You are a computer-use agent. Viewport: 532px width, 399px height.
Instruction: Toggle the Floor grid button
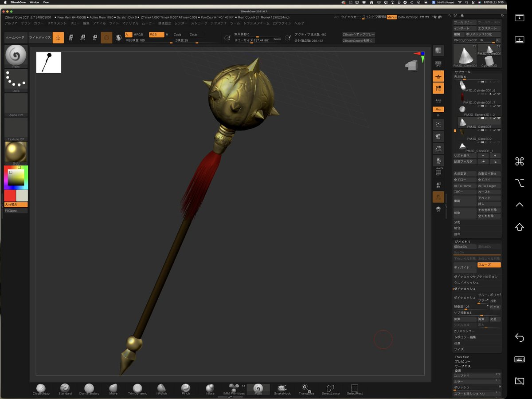438,76
